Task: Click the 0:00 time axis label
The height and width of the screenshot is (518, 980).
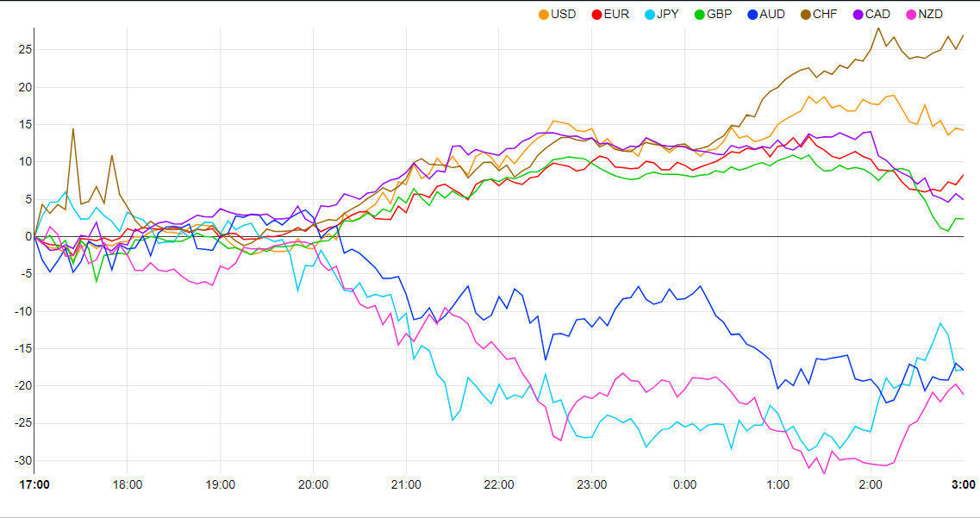Action: tap(684, 484)
